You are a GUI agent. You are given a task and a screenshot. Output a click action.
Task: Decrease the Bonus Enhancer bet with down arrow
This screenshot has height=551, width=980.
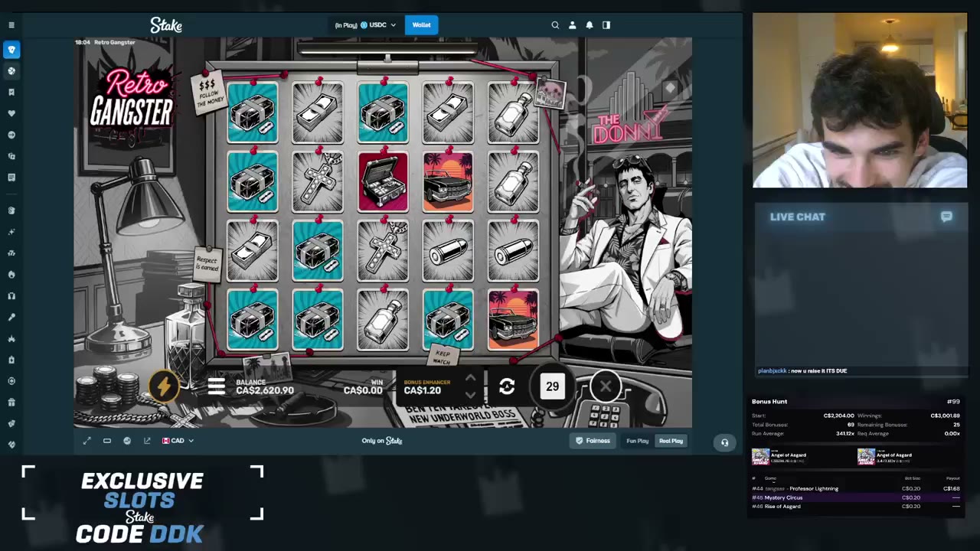coord(470,395)
